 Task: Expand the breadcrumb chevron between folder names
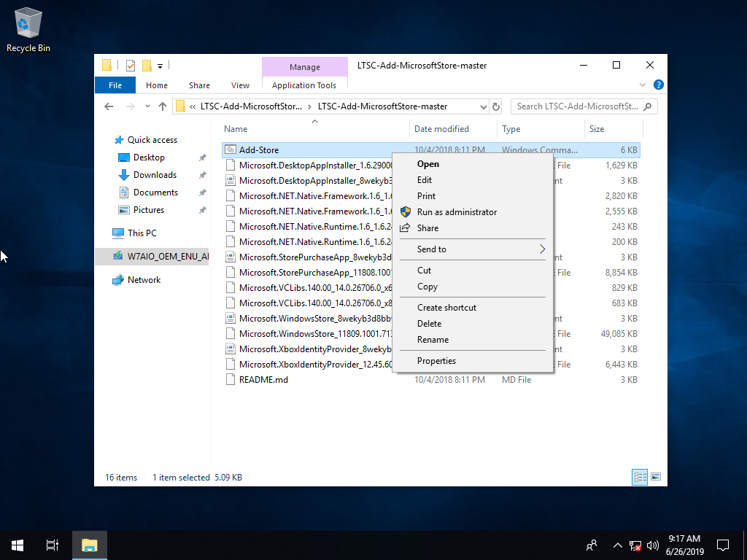tap(310, 106)
